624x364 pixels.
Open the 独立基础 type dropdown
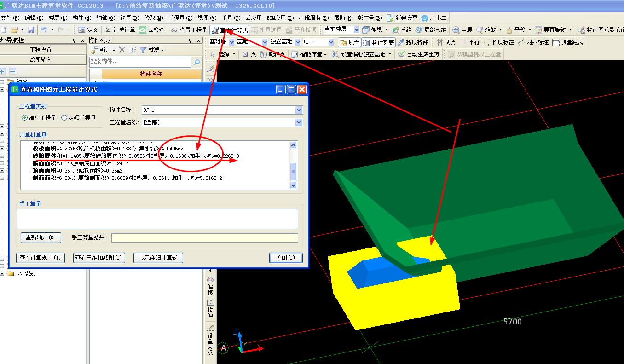pos(298,42)
